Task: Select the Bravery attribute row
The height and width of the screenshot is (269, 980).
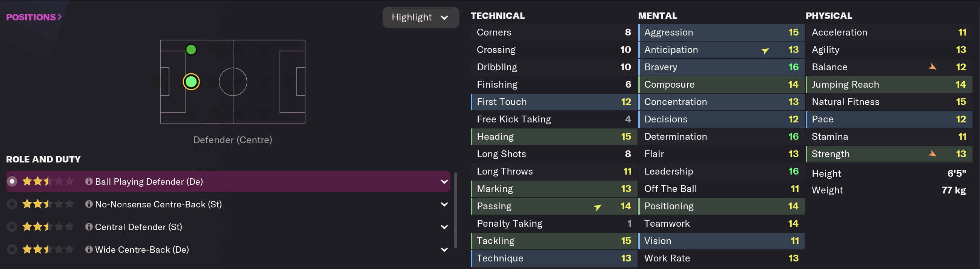Action: click(x=721, y=67)
